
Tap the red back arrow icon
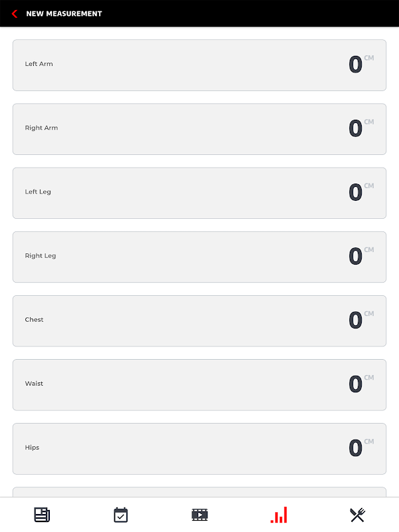coord(15,13)
